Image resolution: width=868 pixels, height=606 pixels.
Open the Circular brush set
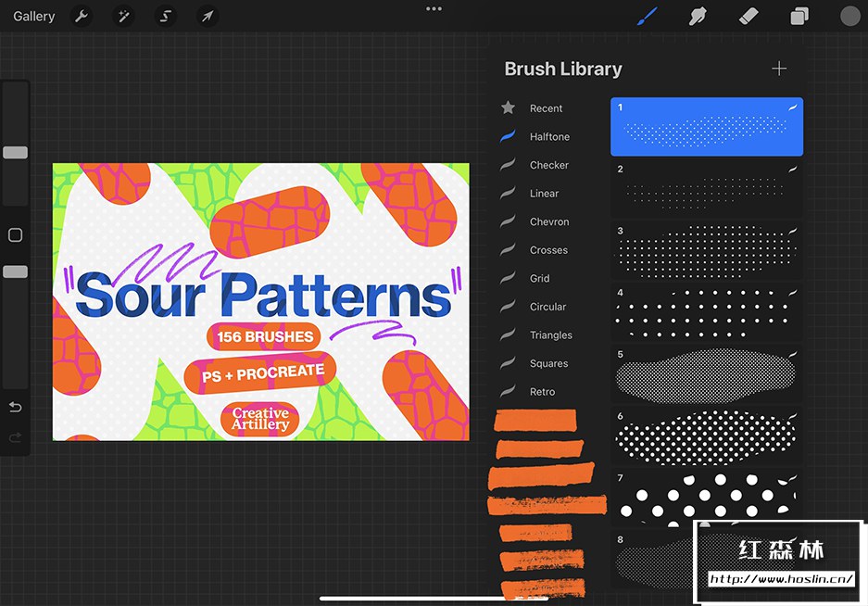click(547, 307)
